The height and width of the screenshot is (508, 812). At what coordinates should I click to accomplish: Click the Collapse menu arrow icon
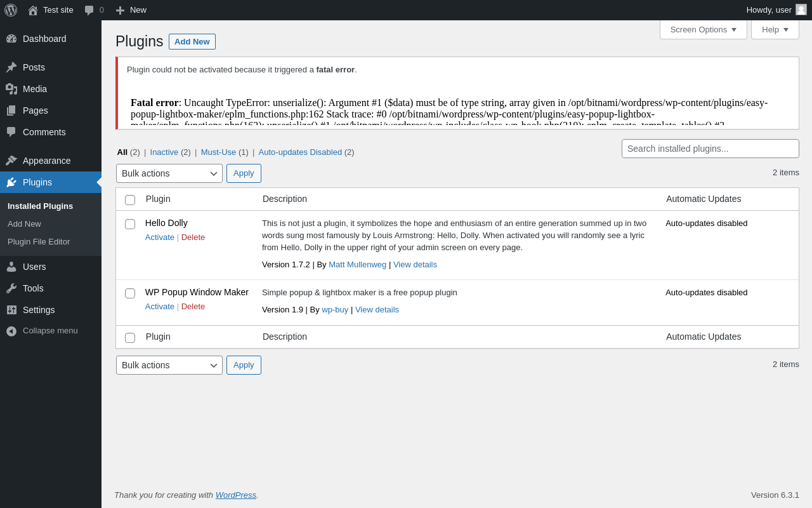coord(11,331)
